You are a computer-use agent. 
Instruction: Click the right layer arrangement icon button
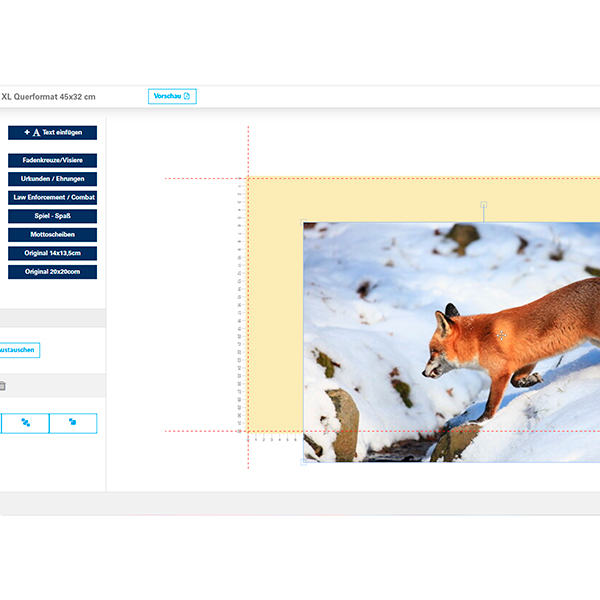click(x=73, y=423)
